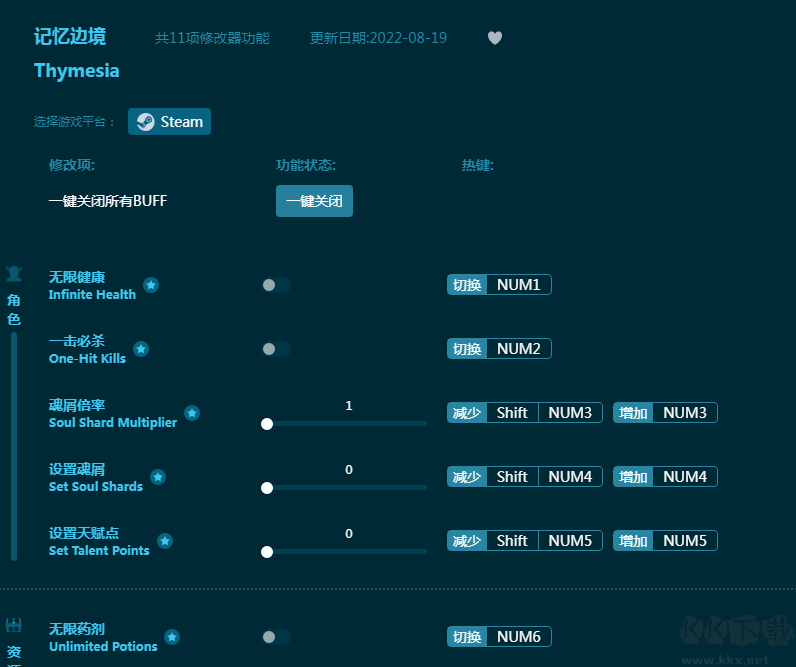Enable the One-Hit Kills switch
Screen dimensions: 796x667
[x=276, y=349]
